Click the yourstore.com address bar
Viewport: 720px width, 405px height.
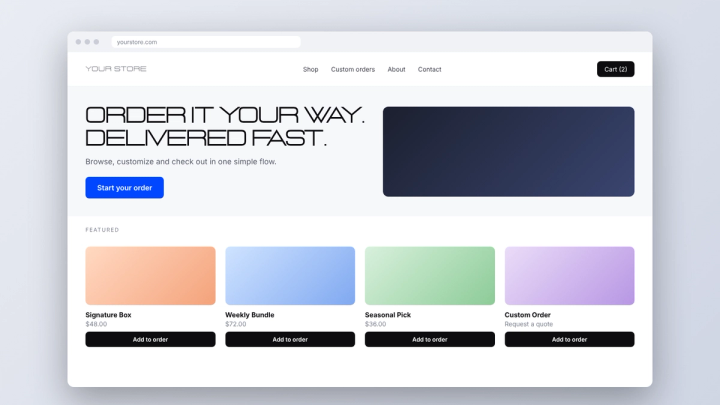[206, 42]
